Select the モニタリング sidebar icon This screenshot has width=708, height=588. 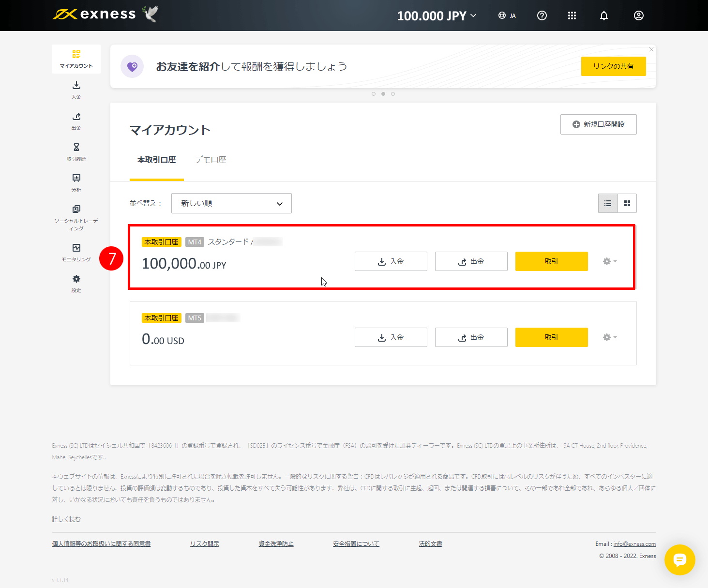(76, 252)
